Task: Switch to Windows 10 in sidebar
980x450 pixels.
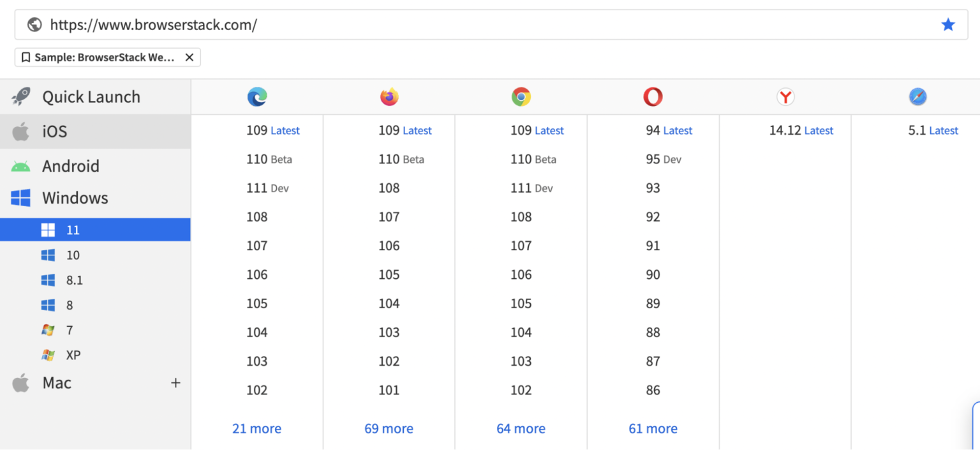Action: (x=72, y=255)
